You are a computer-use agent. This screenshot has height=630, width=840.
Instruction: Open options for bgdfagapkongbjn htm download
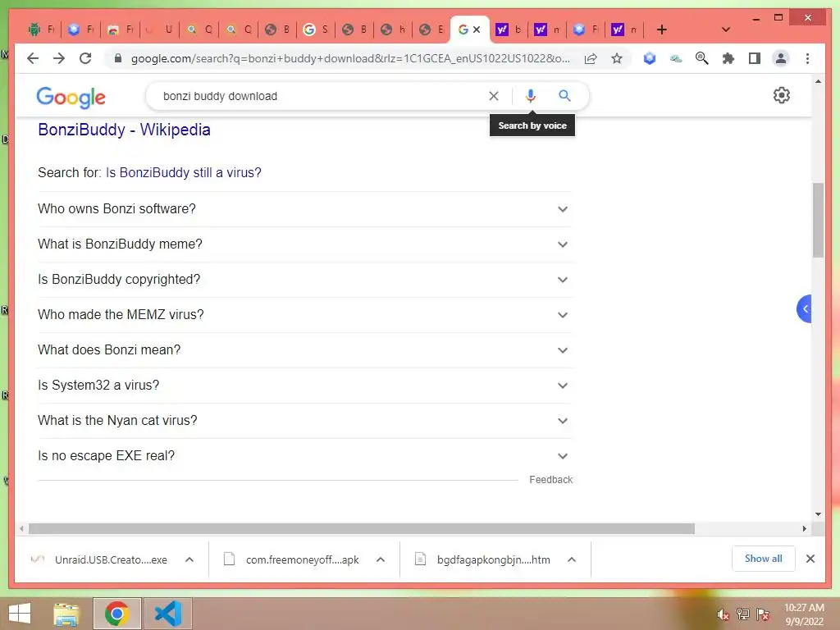(572, 559)
